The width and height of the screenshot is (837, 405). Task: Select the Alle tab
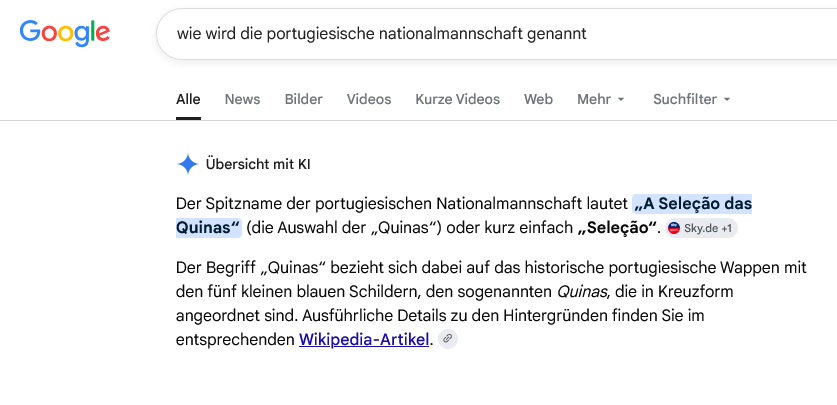188,99
